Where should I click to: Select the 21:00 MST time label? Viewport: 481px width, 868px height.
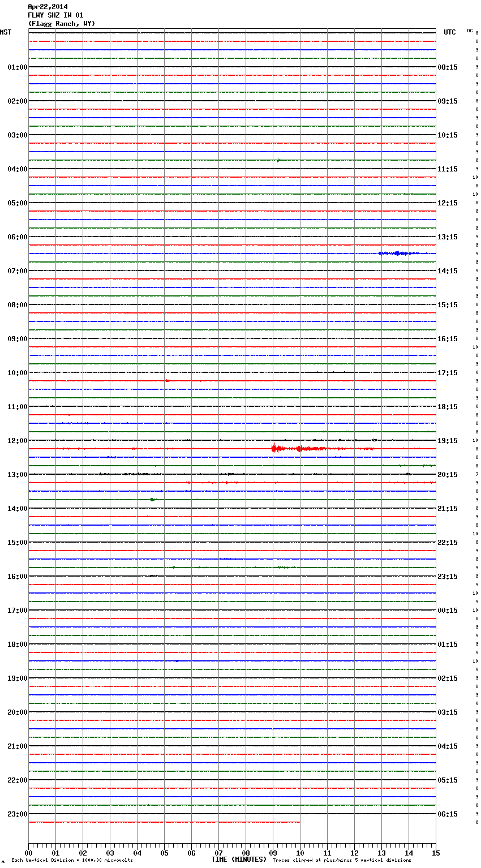18,746
